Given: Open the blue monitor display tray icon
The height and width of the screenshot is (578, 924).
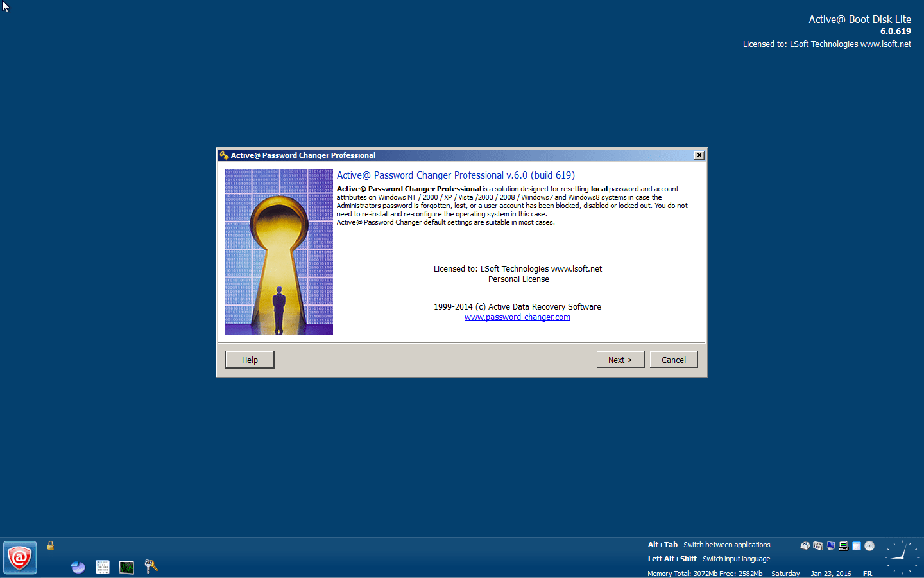Looking at the screenshot, I should pos(831,546).
